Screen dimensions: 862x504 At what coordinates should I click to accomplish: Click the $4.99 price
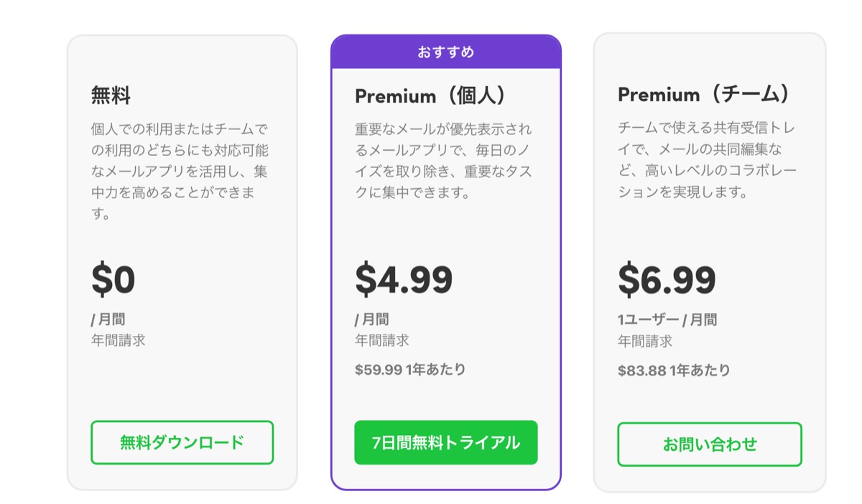tap(404, 280)
